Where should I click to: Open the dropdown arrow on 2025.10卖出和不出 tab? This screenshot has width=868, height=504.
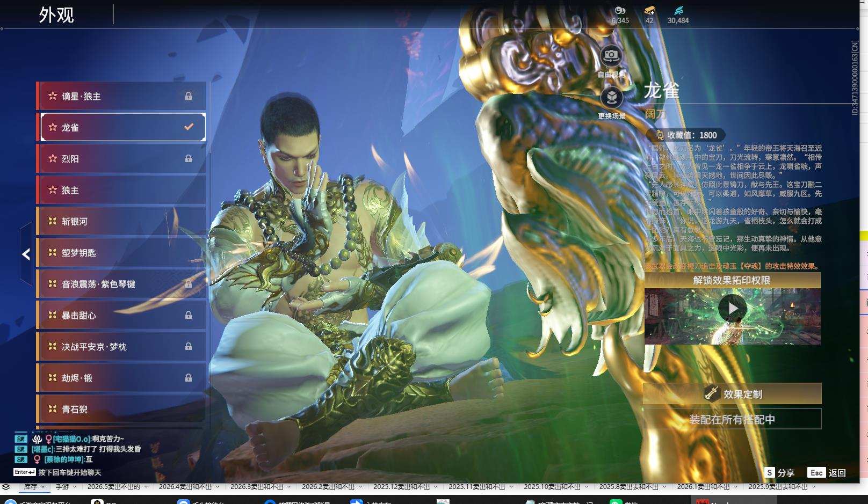click(586, 487)
